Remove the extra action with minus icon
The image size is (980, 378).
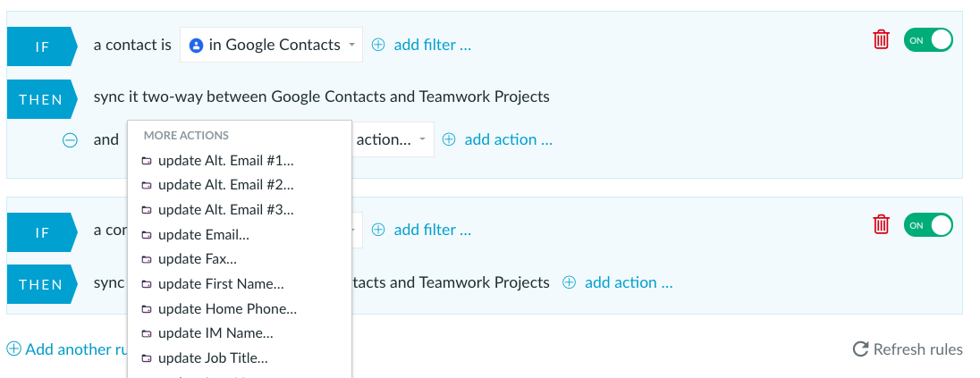70,140
